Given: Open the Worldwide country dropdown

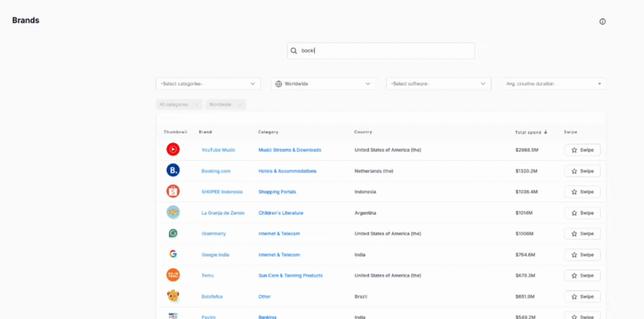Looking at the screenshot, I should pos(323,84).
